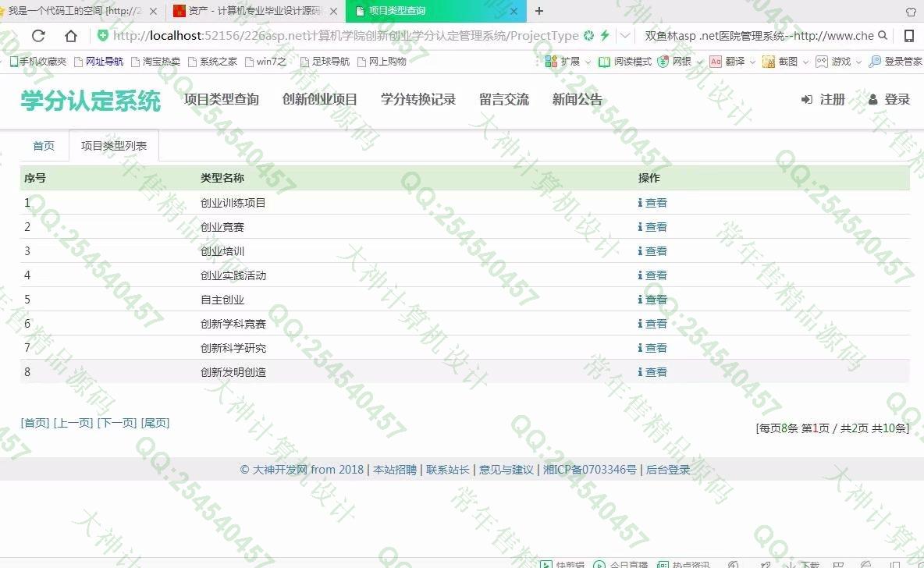View details of 创业实践活动 via 查看
Image resolution: width=924 pixels, height=568 pixels.
[656, 275]
